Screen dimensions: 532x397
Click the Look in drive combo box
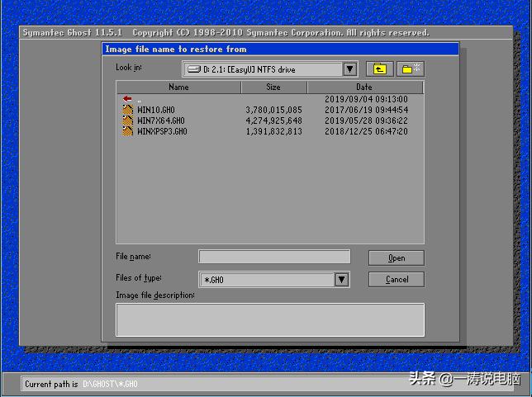point(270,69)
